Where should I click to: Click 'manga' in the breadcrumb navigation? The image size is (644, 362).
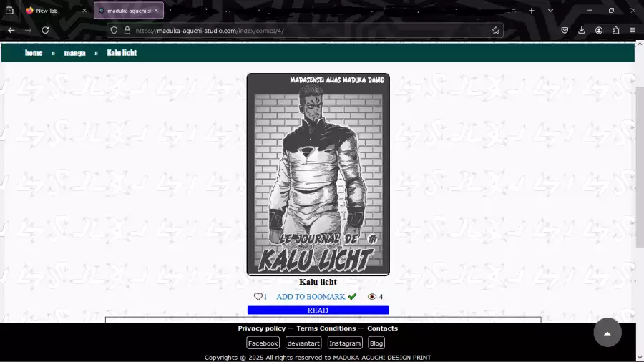(74, 53)
